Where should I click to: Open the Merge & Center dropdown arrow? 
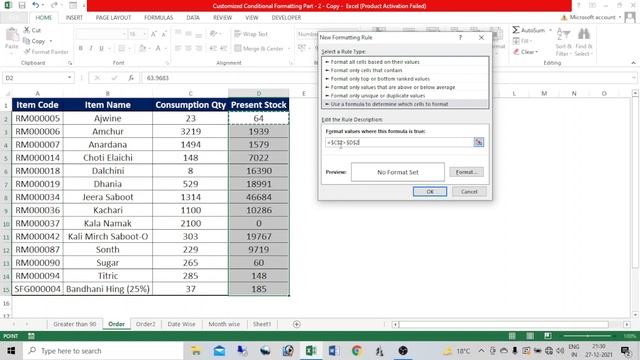[289, 49]
